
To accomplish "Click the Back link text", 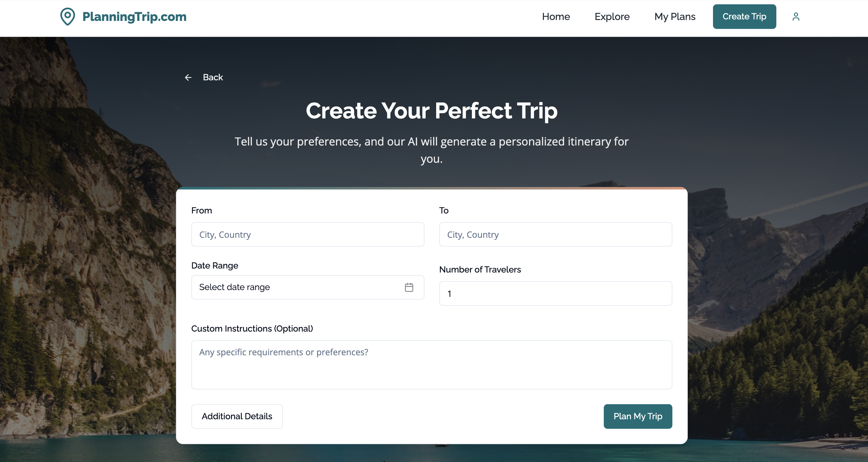I will pos(213,78).
